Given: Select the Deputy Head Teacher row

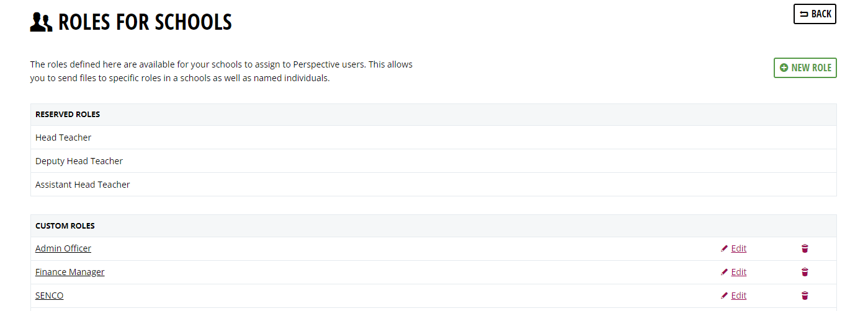Looking at the screenshot, I should (433, 161).
